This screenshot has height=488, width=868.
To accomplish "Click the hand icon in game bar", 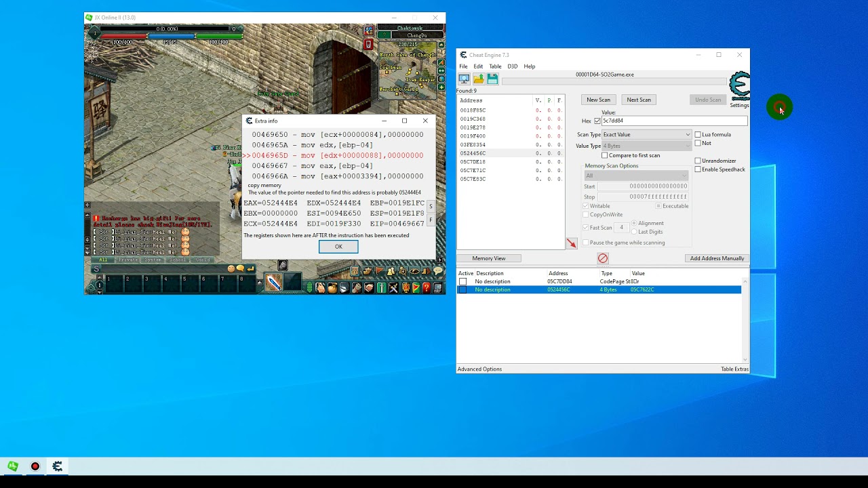I will pos(321,288).
